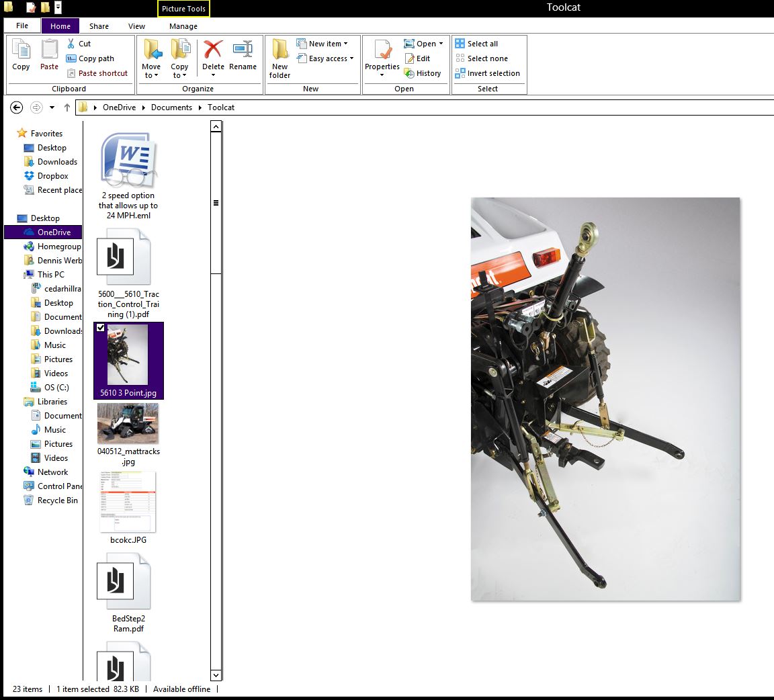This screenshot has height=700, width=774.
Task: Click Invert selection in the ribbon
Action: point(488,73)
